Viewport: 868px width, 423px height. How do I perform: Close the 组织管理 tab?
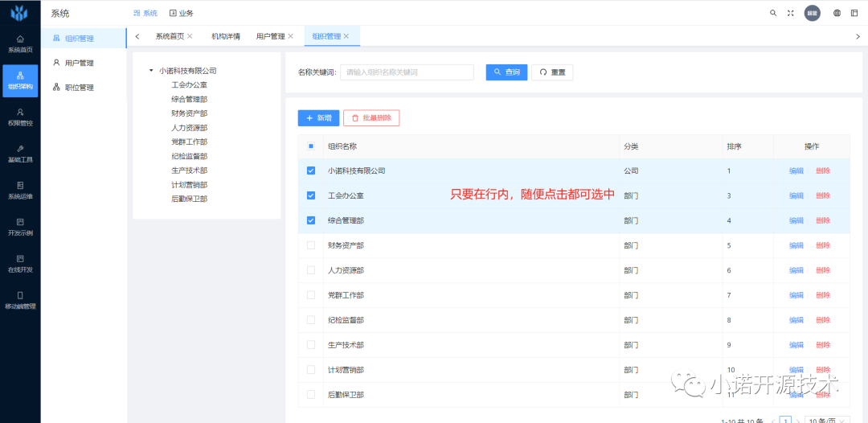click(346, 36)
